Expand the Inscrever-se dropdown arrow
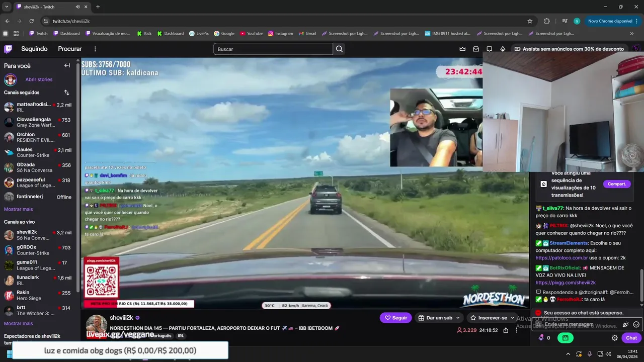 pyautogui.click(x=513, y=318)
